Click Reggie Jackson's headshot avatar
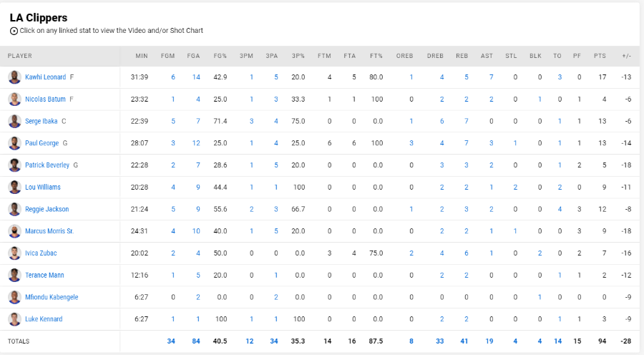The width and height of the screenshot is (644, 355). (14, 209)
